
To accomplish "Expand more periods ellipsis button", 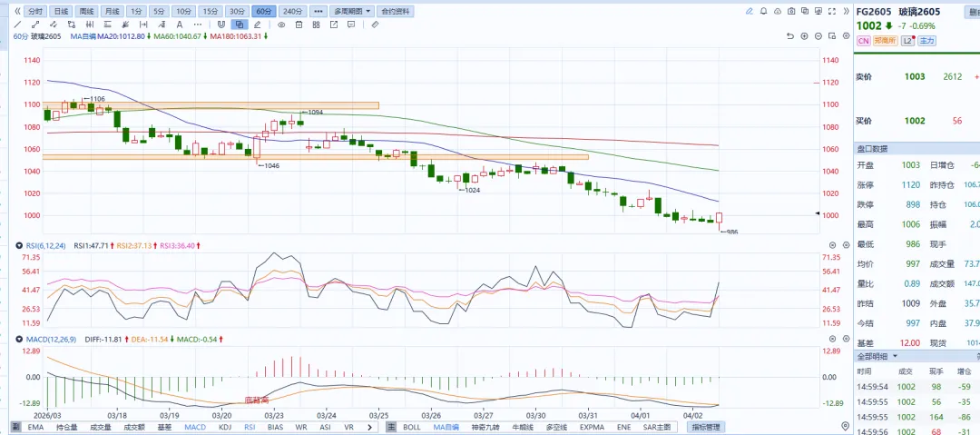I will point(318,11).
